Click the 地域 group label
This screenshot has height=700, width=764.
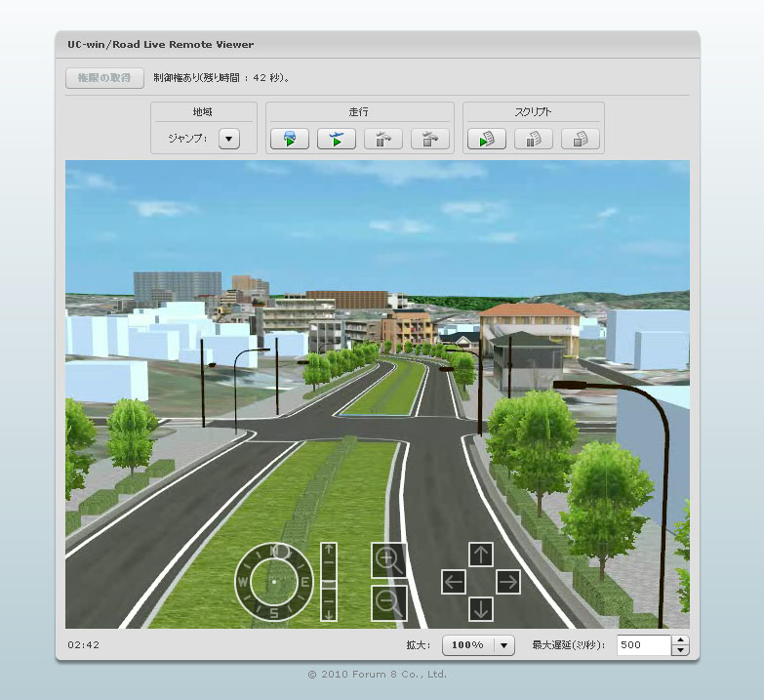[203, 112]
